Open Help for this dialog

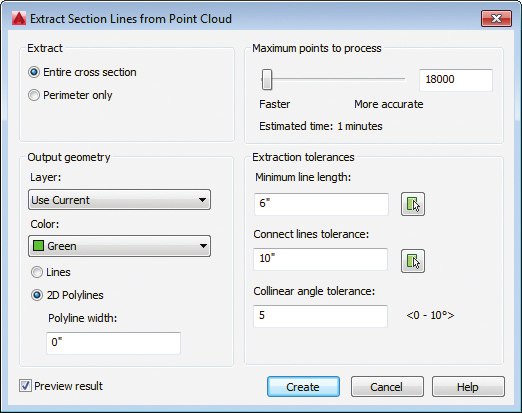coord(468,387)
